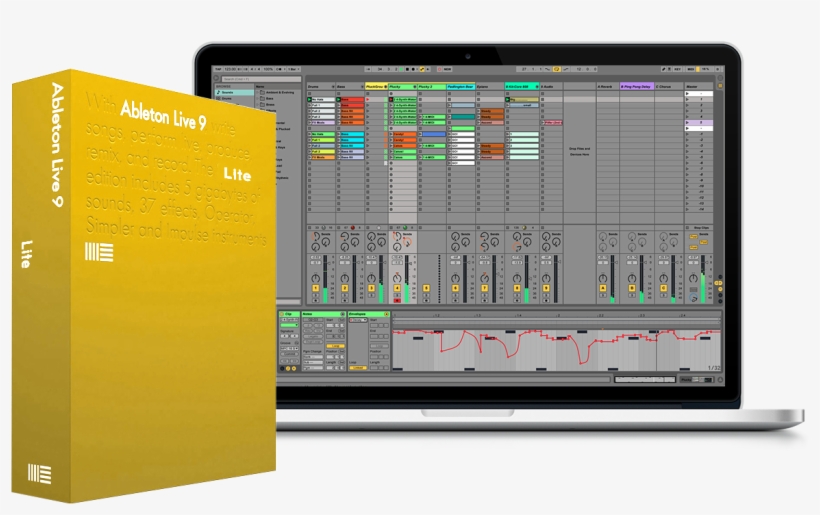Viewport: 820px width, 515px height.
Task: Click the Stop button in the transport
Action: pos(407,70)
